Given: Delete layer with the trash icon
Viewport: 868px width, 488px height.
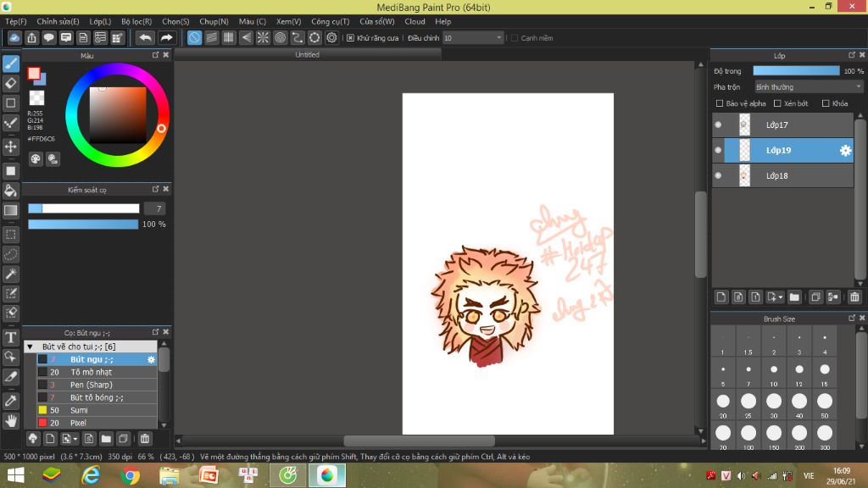Looking at the screenshot, I should 854,297.
